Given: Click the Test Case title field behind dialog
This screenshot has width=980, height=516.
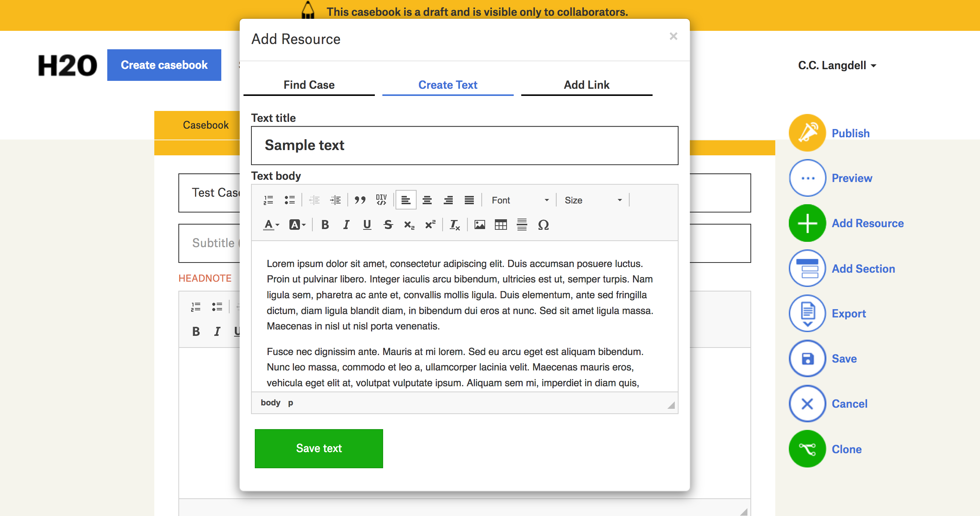Looking at the screenshot, I should coord(209,193).
